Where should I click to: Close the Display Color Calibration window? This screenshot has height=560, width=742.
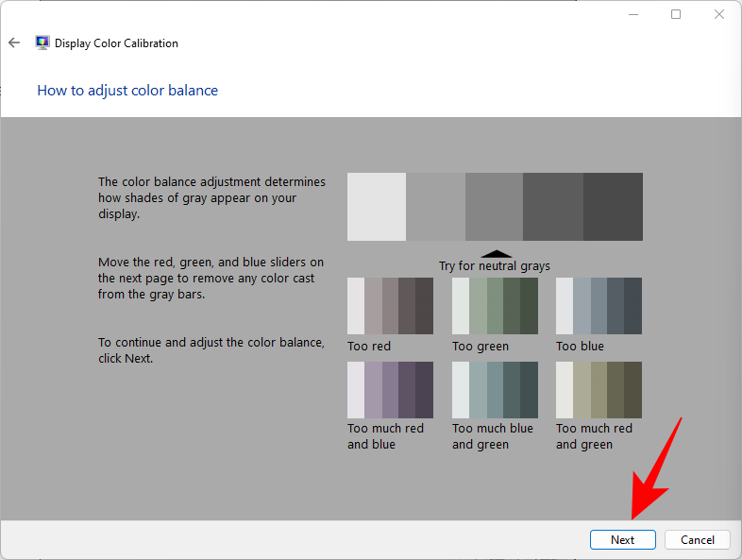pyautogui.click(x=719, y=14)
